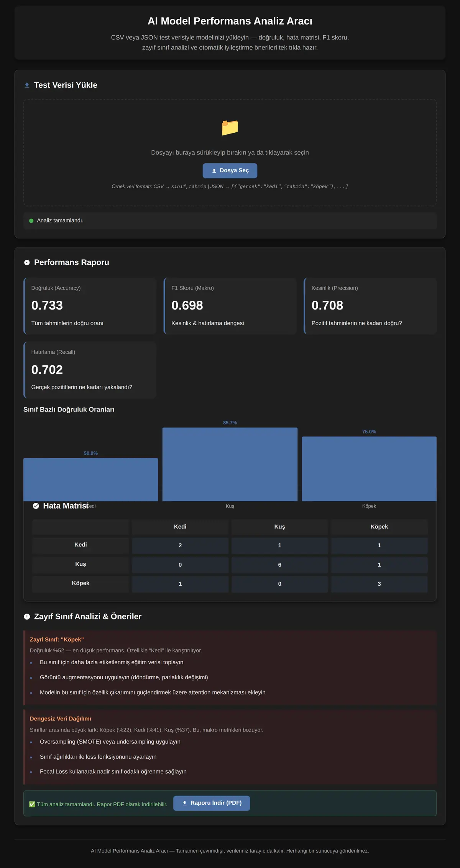Screen dimensions: 460x868
Task: Click the attention mekanizması suggestion line
Action: click(x=153, y=692)
